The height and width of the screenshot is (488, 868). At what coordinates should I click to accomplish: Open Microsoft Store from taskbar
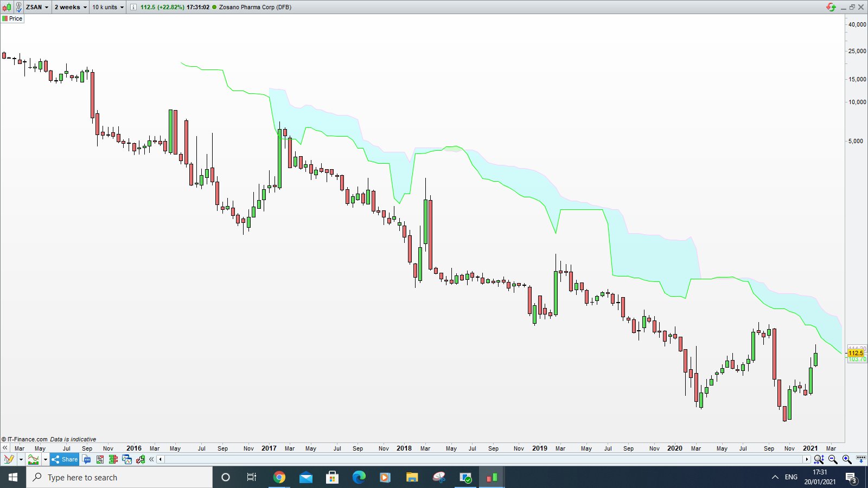(332, 477)
